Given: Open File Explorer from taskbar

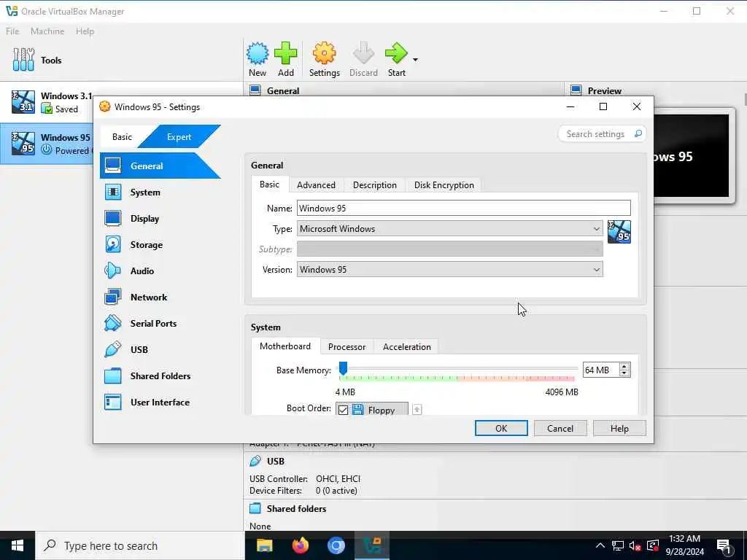Looking at the screenshot, I should click(x=264, y=545).
